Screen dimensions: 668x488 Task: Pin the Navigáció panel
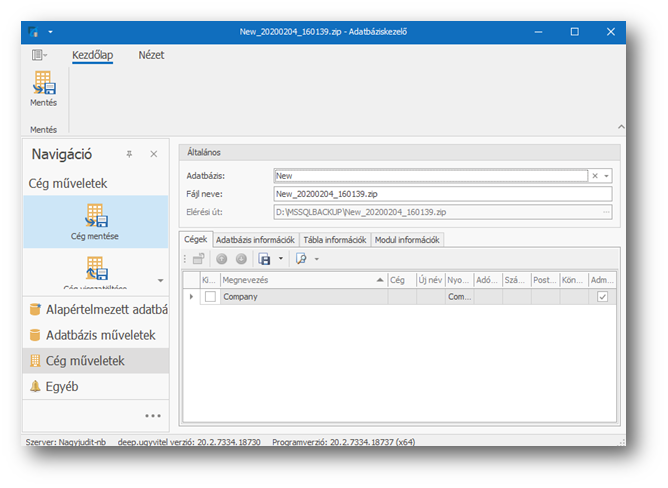tap(129, 154)
